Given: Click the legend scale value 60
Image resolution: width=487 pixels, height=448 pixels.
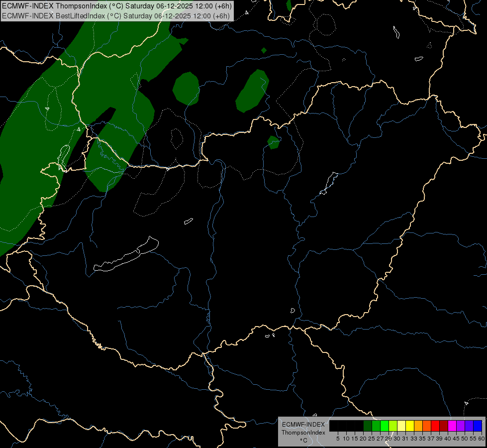Looking at the screenshot, I should click(x=482, y=439).
